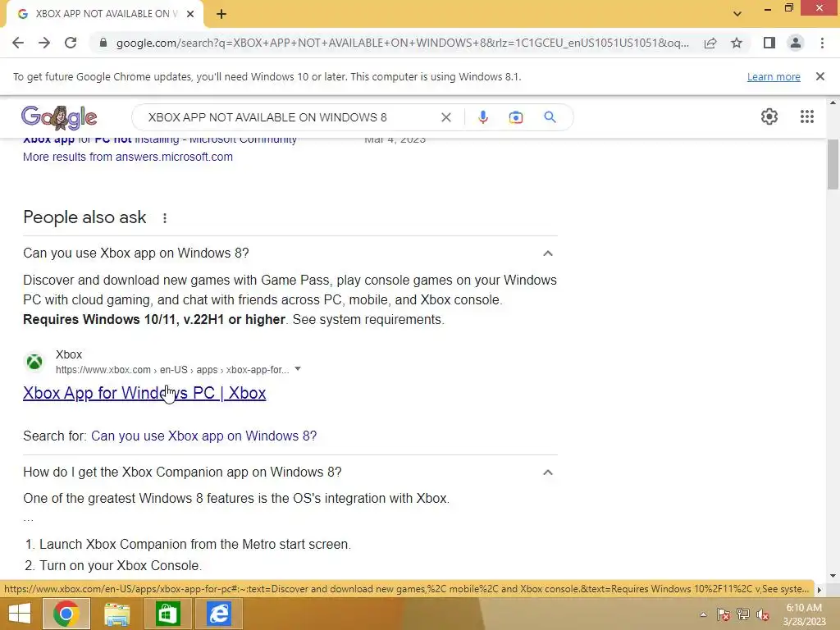840x630 pixels.
Task: Submit search with the magnifier icon
Action: coord(550,116)
